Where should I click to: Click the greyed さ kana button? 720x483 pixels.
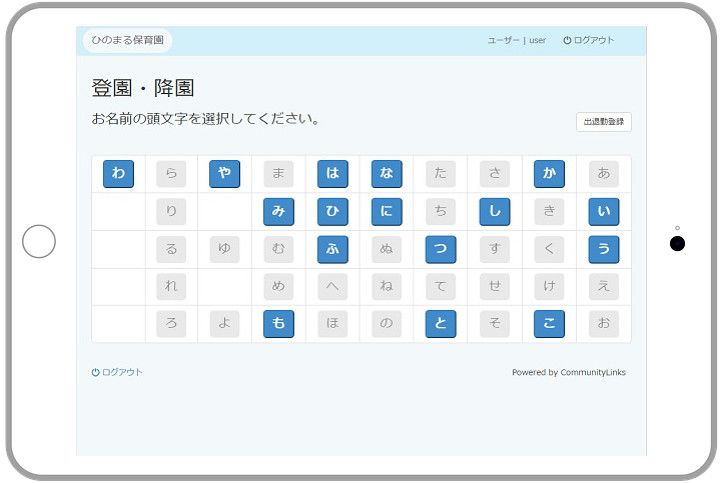click(495, 174)
